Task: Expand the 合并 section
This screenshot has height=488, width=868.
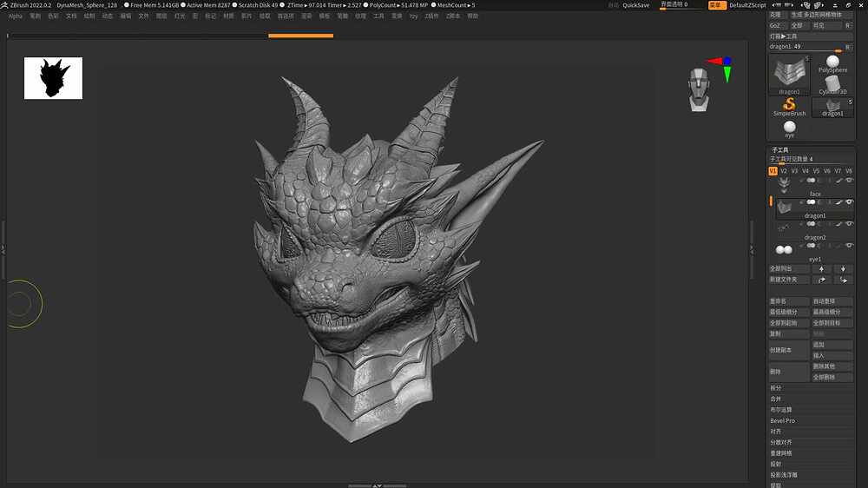Action: [775, 399]
